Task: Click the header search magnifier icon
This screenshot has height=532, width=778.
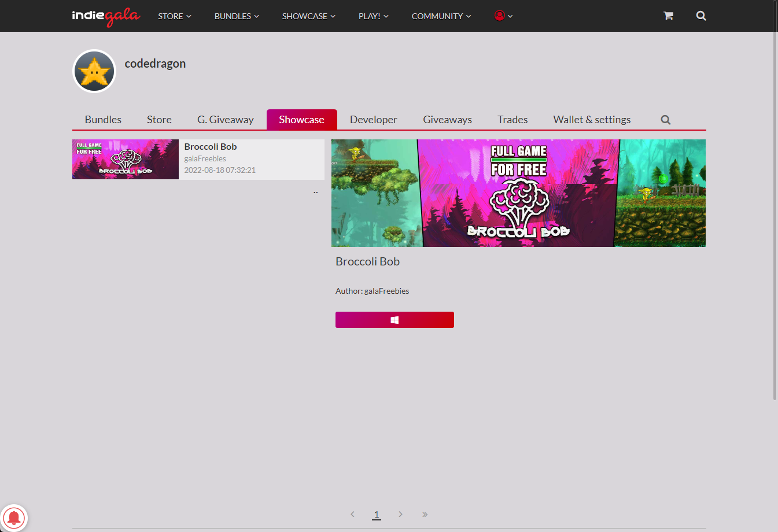Action: pyautogui.click(x=701, y=16)
